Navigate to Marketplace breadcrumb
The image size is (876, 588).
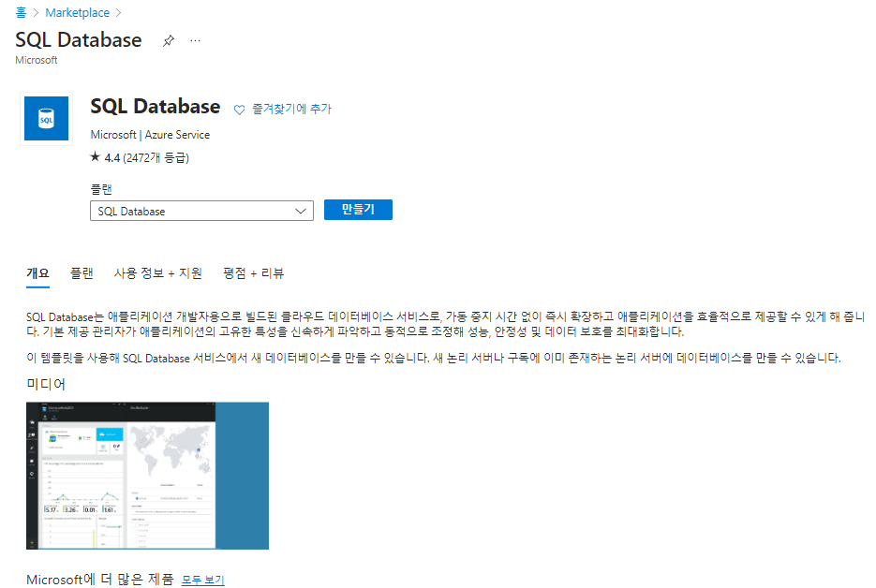(77, 12)
